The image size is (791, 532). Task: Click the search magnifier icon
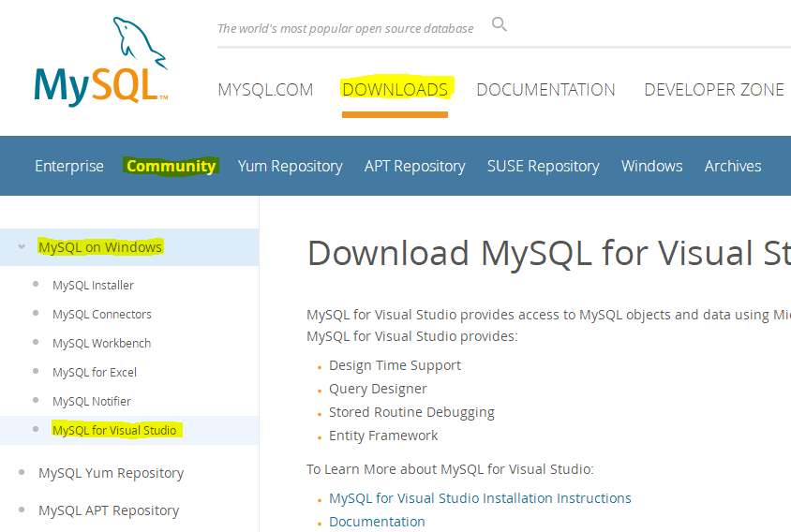coord(499,24)
